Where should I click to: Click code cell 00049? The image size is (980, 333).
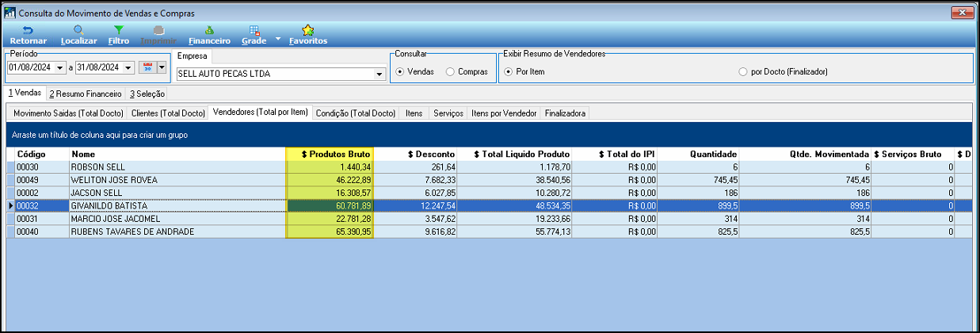click(x=42, y=180)
